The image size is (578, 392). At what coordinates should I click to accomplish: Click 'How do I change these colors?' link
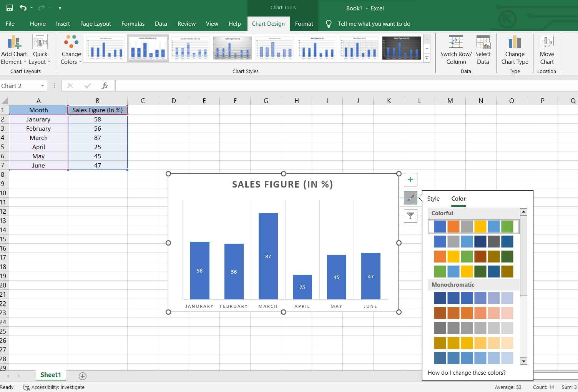tap(467, 373)
